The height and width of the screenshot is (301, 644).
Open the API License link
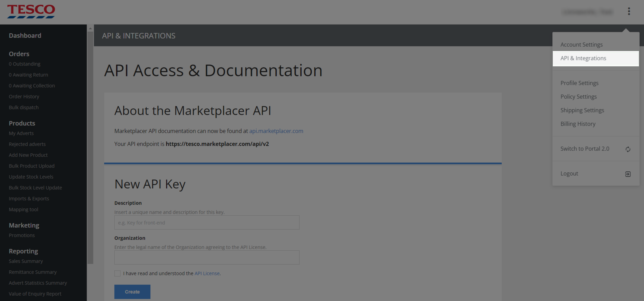point(207,273)
